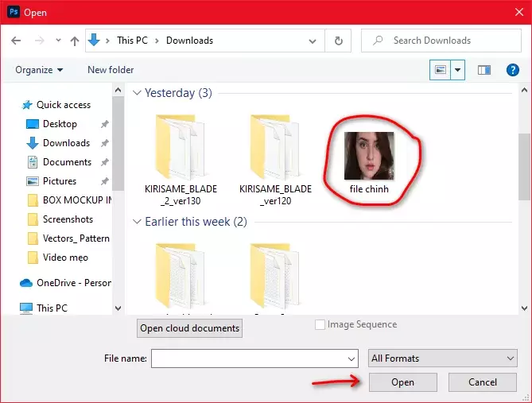Collapse the Yesterday (3) group

click(x=137, y=93)
